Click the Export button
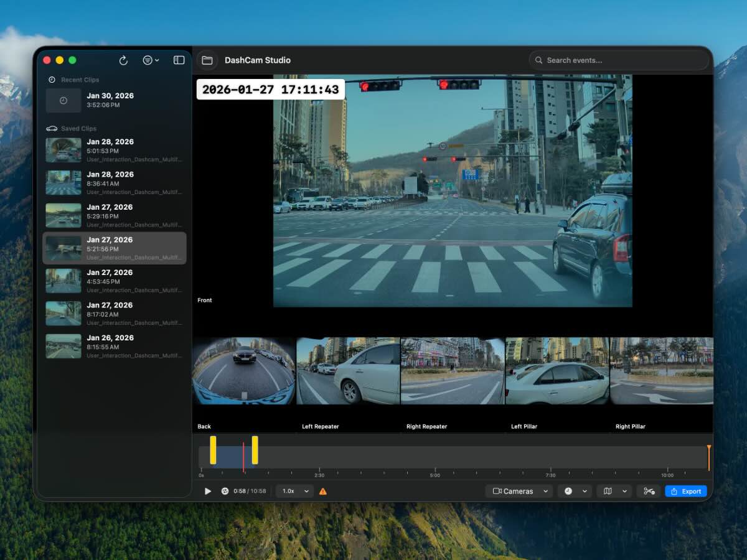 point(686,491)
